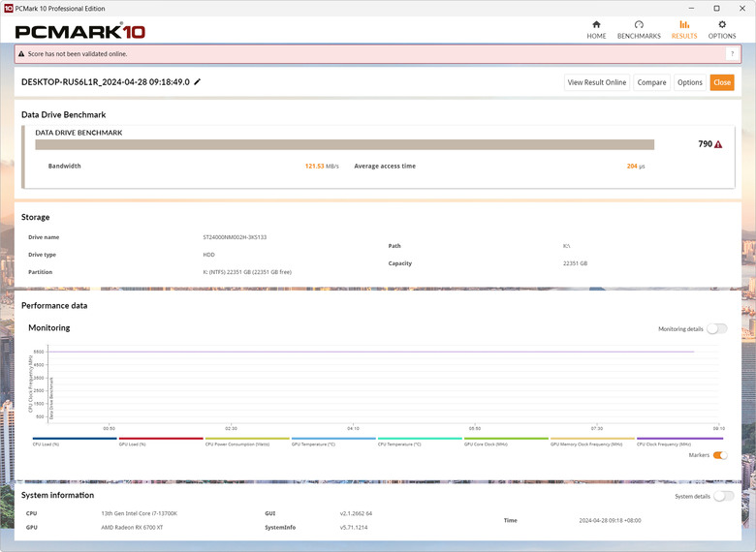756x552 pixels.
Task: Select the CPU Load (%) legend swatch
Action: [75, 439]
